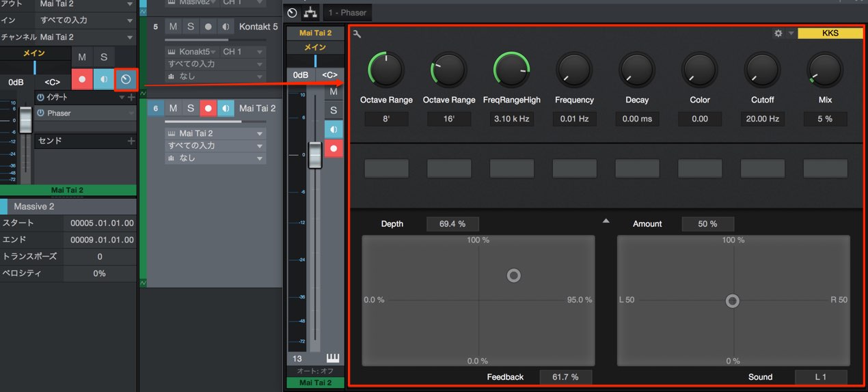Open the チャンネル dropdown in the inspector
The image size is (868, 392).
click(x=131, y=37)
